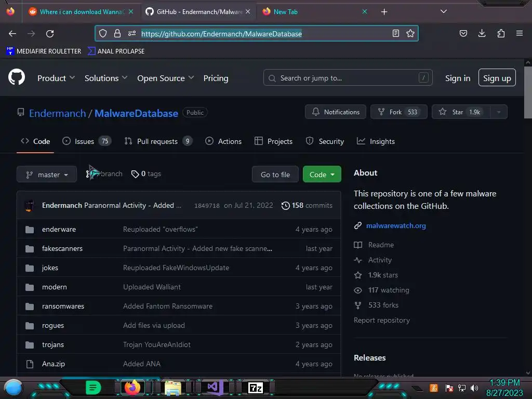Bookmark this page with the star icon

pos(410,33)
